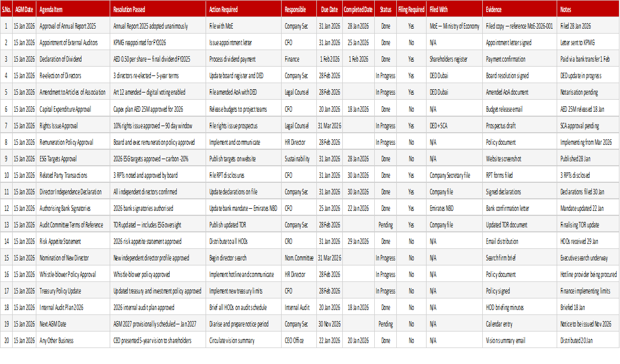Select the 'Any Other Business' cell
Image resolution: width=620 pixels, height=364 pixels.
[x=73, y=340]
